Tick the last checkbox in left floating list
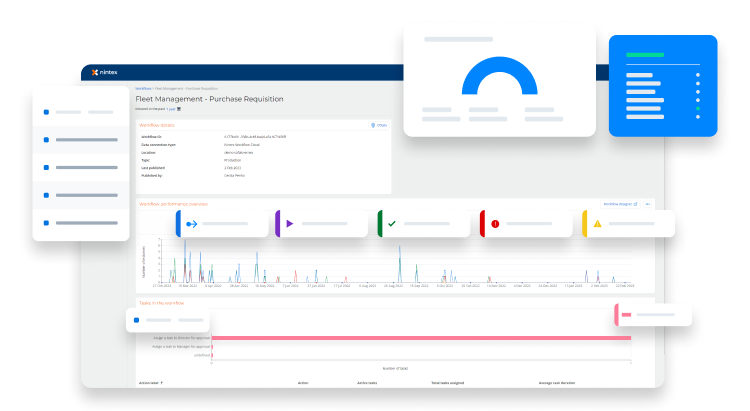The image size is (750, 411). point(46,223)
